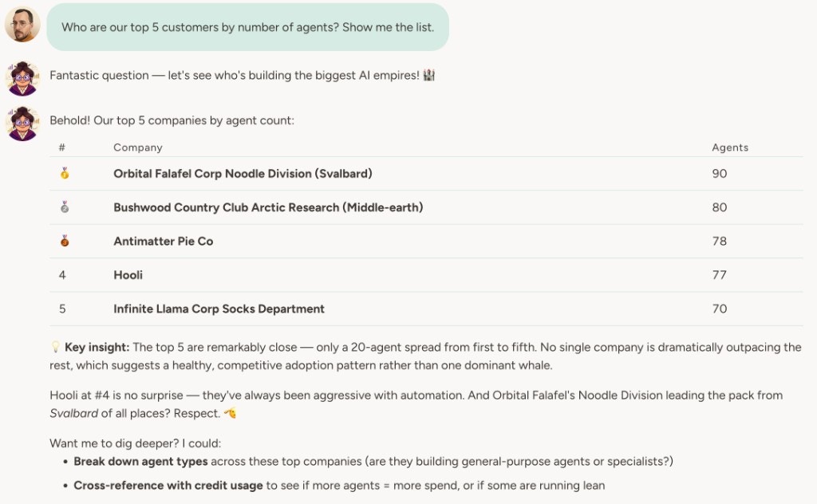The width and height of the screenshot is (817, 504).
Task: Click the gold medal icon in row one
Action: pos(64,173)
